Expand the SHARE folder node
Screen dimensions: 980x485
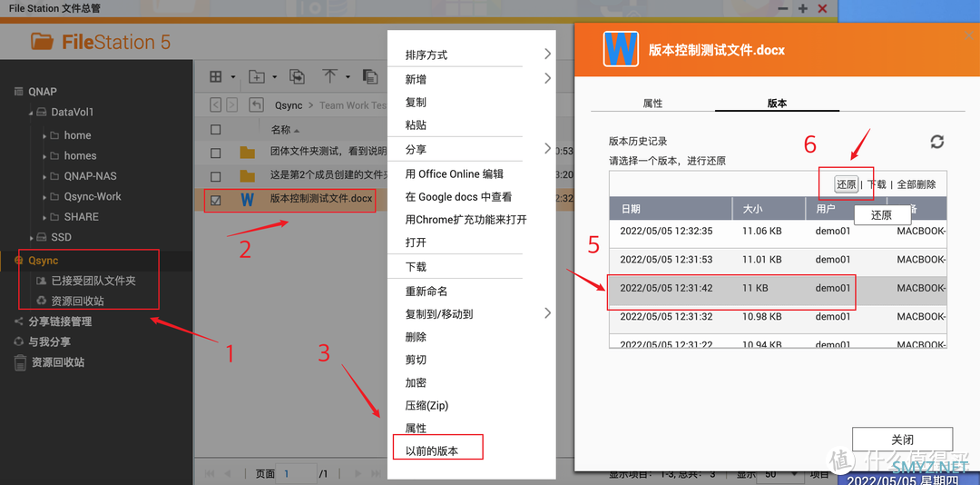click(x=44, y=217)
